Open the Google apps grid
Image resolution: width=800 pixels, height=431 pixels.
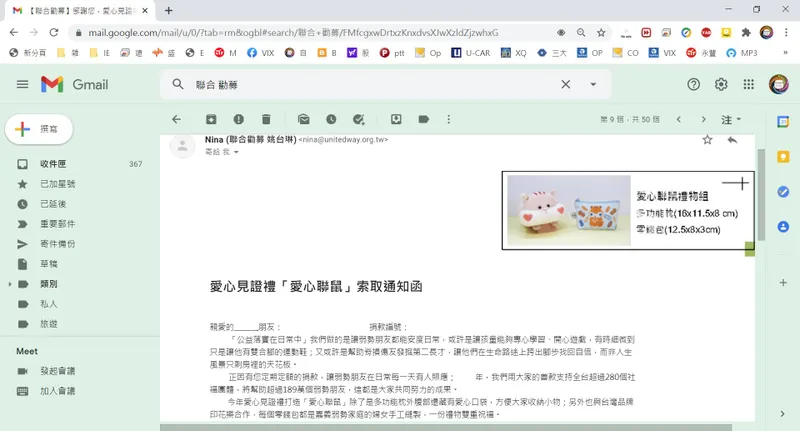coord(748,84)
